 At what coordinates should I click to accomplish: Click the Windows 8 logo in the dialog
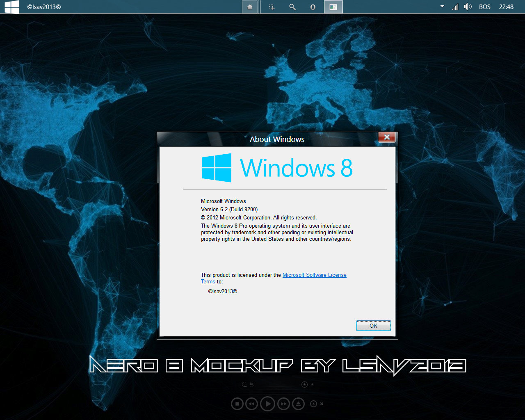click(277, 168)
